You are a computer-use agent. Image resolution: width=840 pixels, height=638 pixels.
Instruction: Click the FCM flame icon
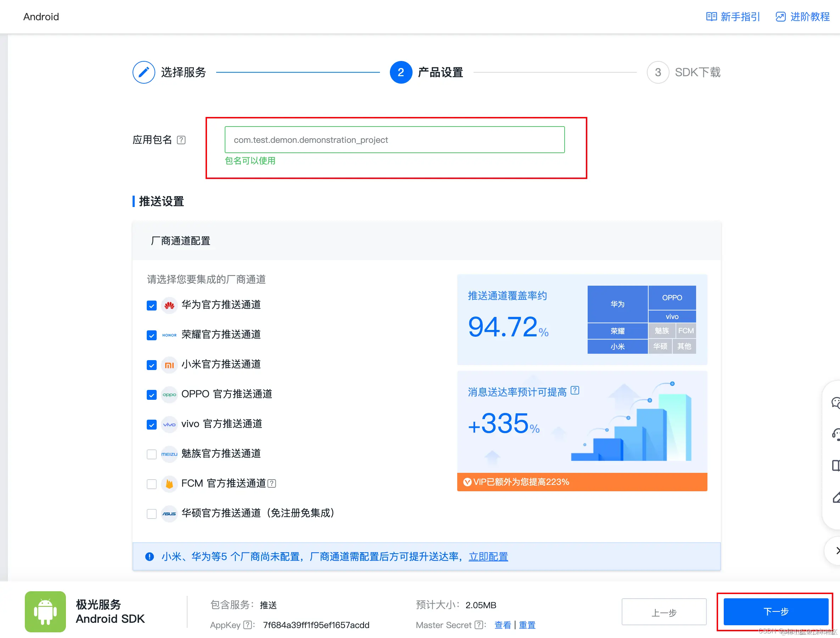[x=169, y=484]
